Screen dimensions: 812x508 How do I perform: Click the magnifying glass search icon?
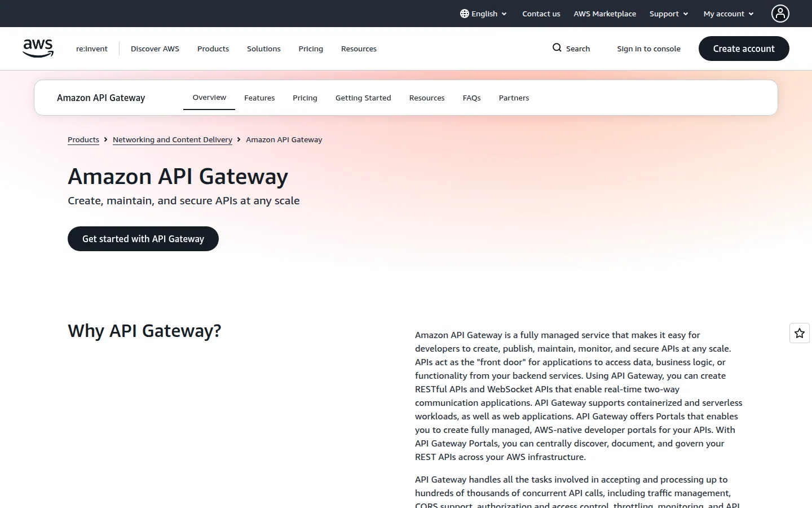tap(557, 48)
